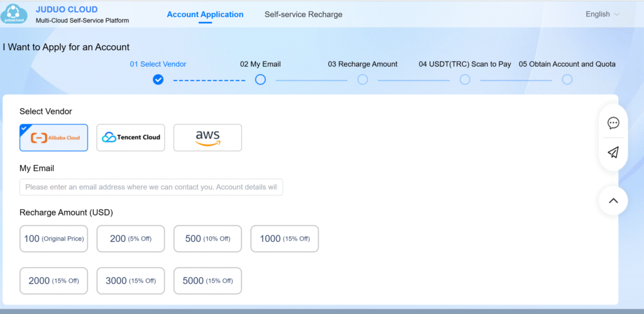This screenshot has width=644, height=314.
Task: Choose the 500 (10% Off) recharge amount
Action: [208, 239]
